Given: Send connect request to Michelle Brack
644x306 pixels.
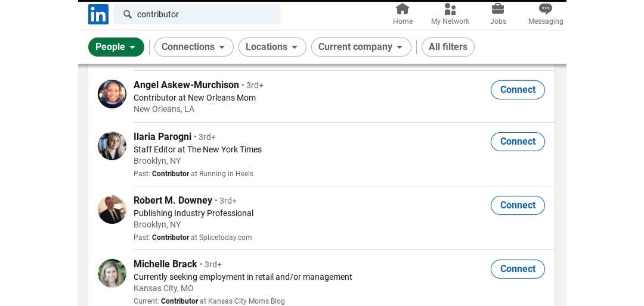Looking at the screenshot, I should [518, 269].
